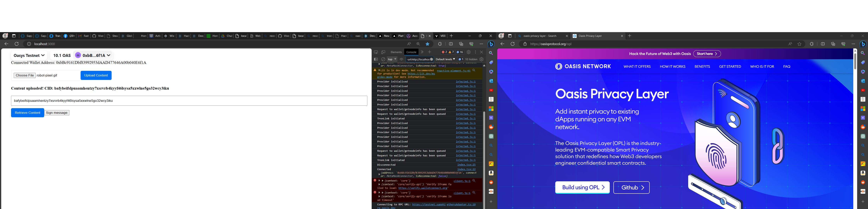Expand the Oasys Testnet network selector
868x209 pixels.
[29, 55]
